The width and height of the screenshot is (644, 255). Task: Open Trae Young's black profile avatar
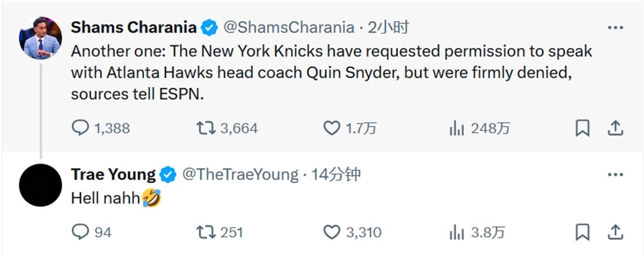[x=41, y=185]
